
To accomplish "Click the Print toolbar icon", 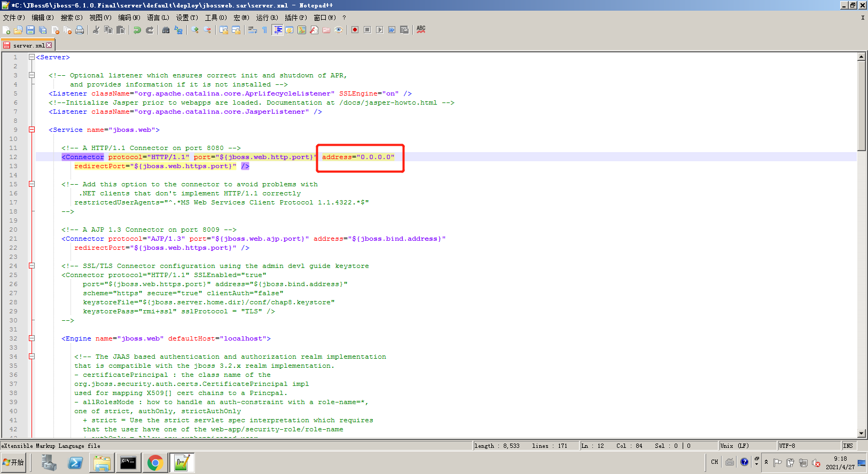I will (80, 30).
